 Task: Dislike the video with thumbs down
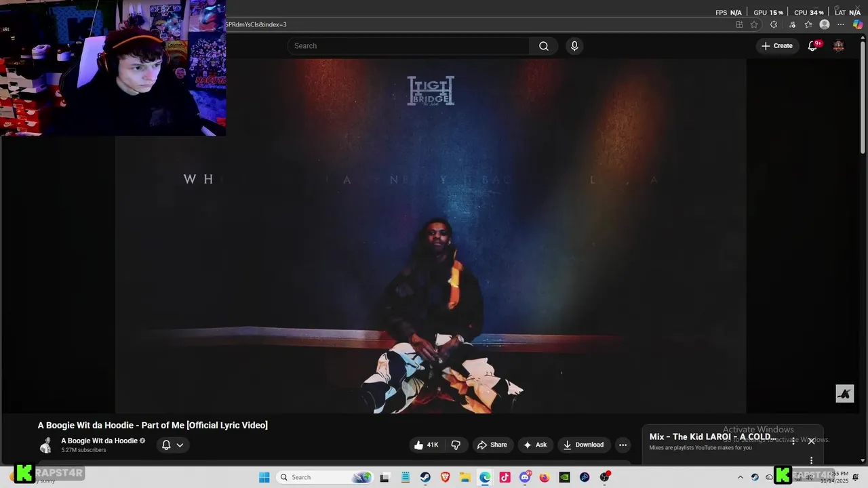click(456, 445)
